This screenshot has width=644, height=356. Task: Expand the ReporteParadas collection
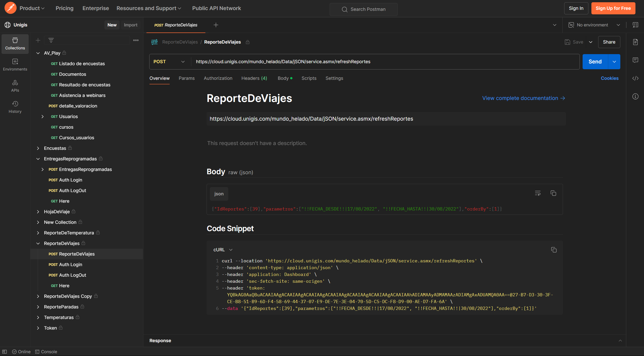pos(38,307)
